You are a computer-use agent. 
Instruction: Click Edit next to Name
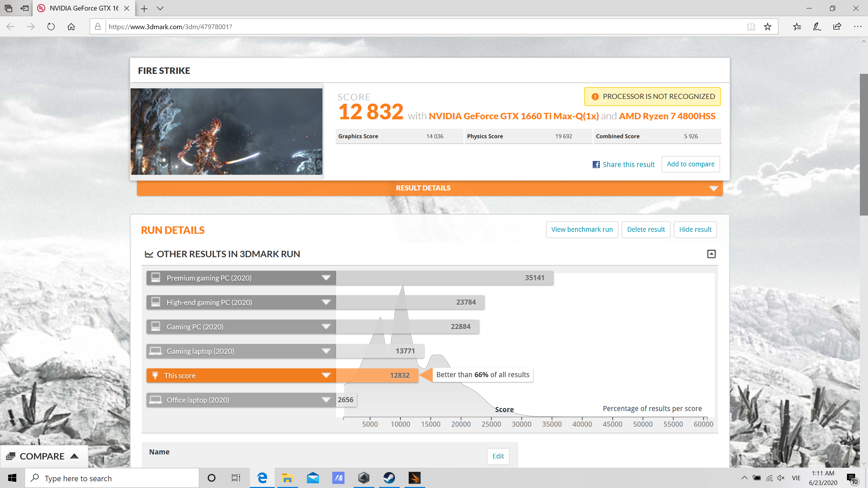pos(498,456)
